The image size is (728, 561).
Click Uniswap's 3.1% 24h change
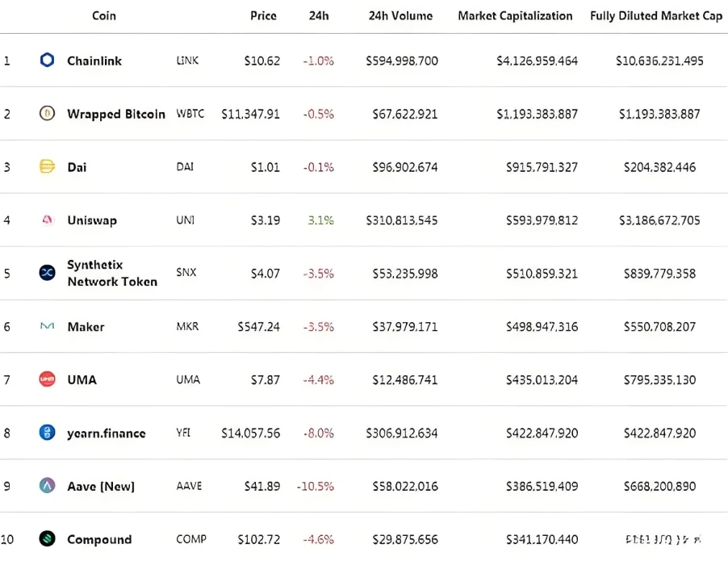tap(321, 220)
